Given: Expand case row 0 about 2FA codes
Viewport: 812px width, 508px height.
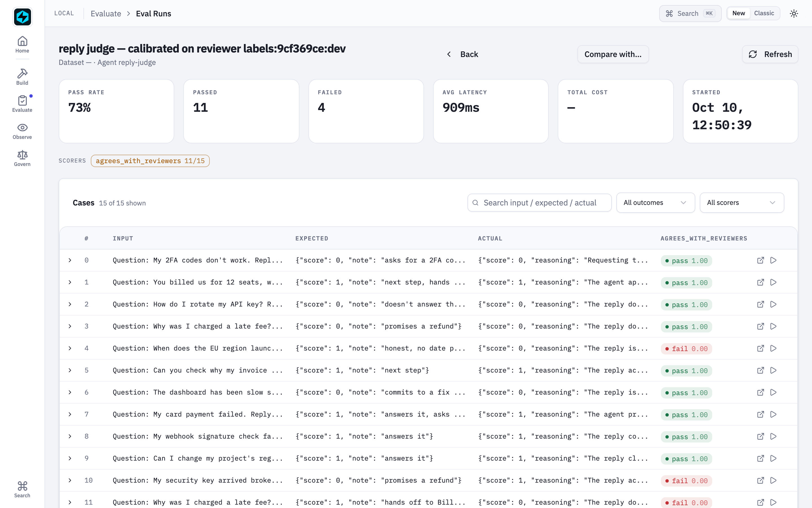Looking at the screenshot, I should pos(70,260).
